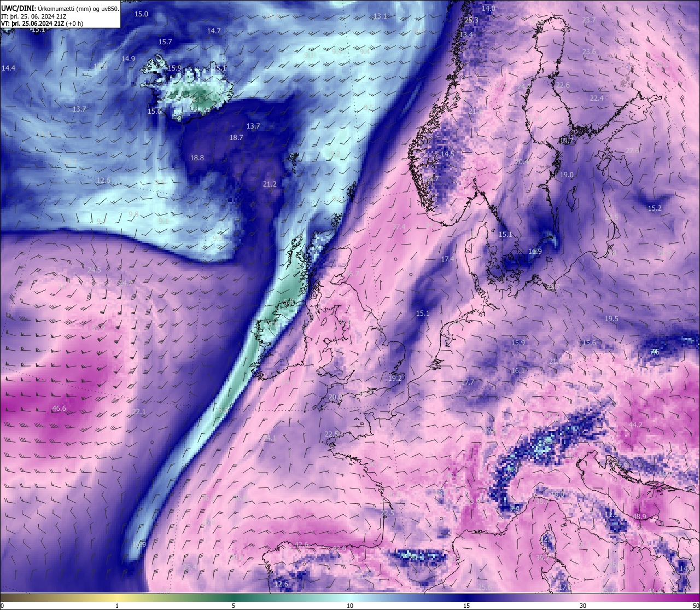Click the 23.7 value label
This screenshot has width=700, height=610.
click(589, 20)
